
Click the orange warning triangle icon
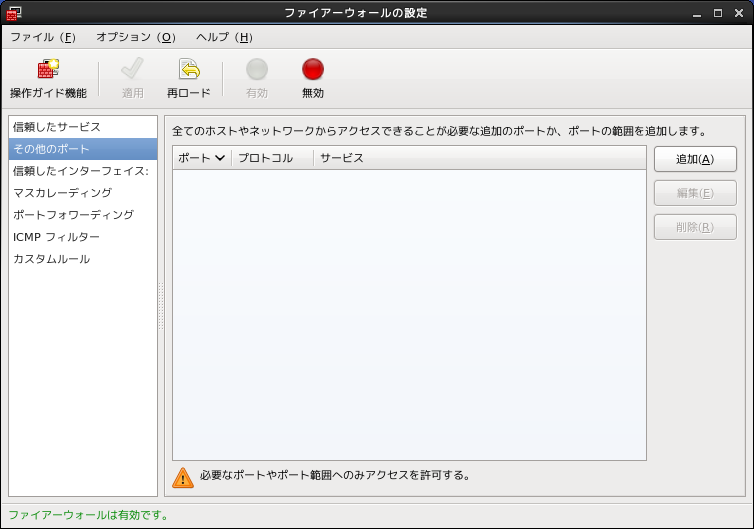[183, 478]
